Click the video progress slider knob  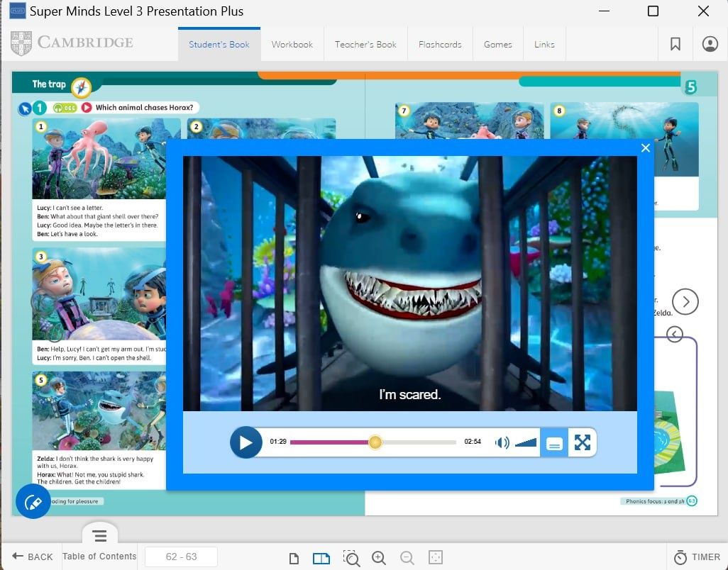(375, 442)
